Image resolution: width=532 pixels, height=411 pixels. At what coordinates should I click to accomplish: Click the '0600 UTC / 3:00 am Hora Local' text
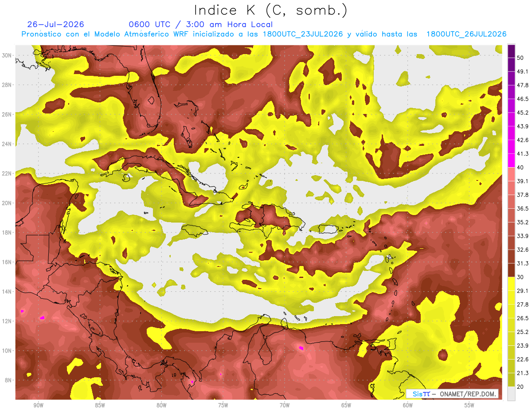click(200, 24)
